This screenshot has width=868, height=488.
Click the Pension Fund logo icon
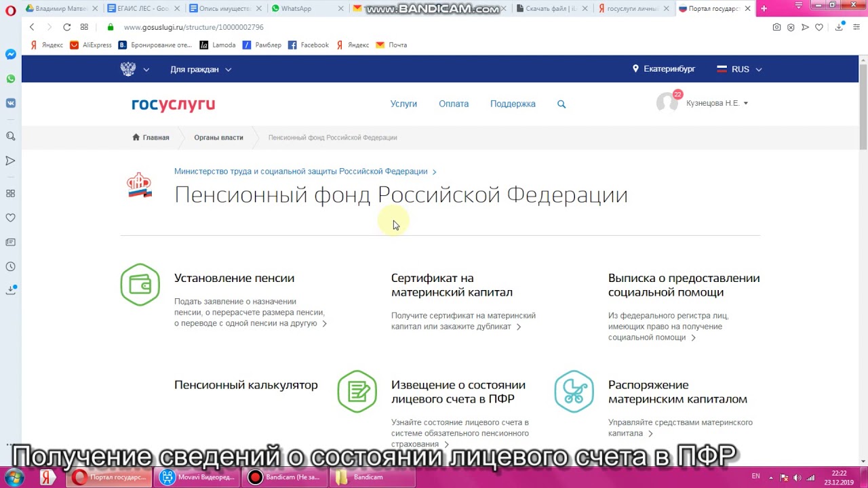[140, 185]
